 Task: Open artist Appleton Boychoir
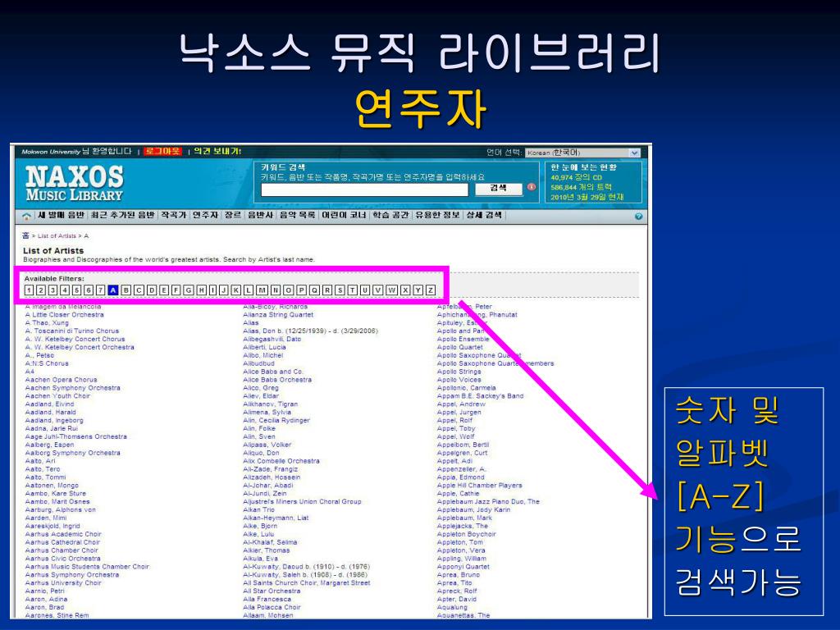pyautogui.click(x=467, y=534)
